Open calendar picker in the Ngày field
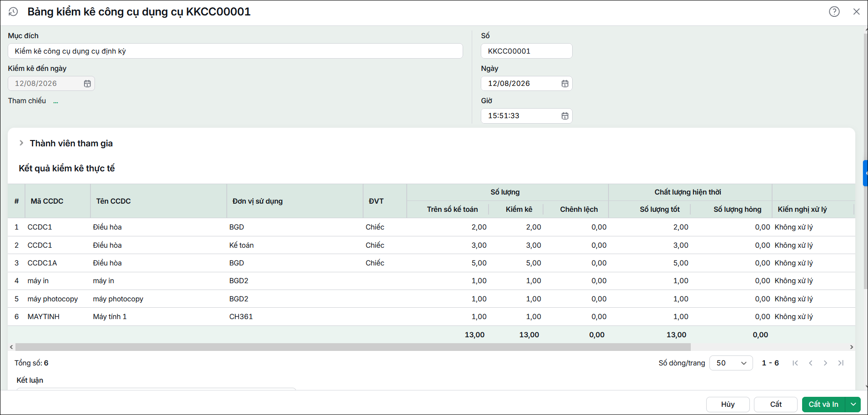The width and height of the screenshot is (868, 415). tap(565, 84)
